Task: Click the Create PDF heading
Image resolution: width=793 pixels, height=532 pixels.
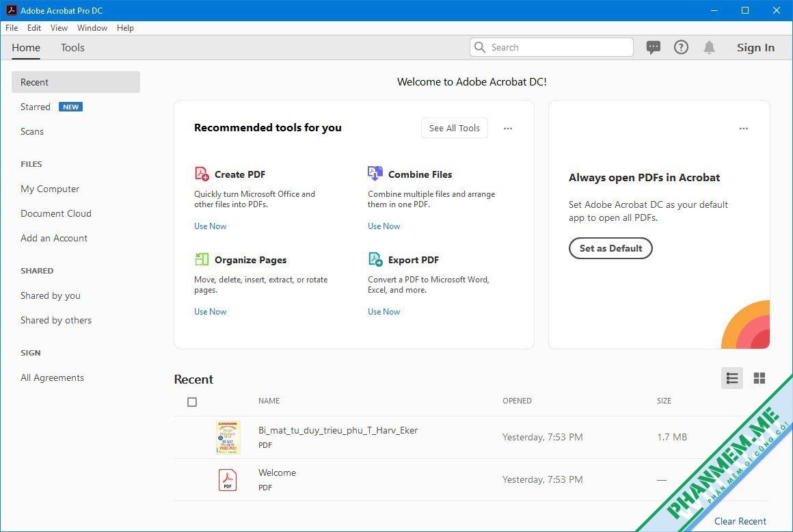Action: (x=240, y=174)
